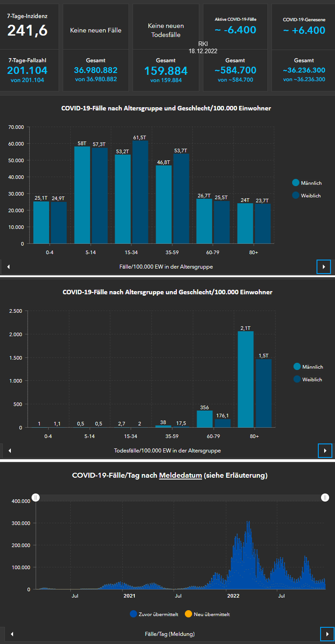Click the right handle of time range slider
Viewport: 335px width, 644px height.
pos(325,497)
